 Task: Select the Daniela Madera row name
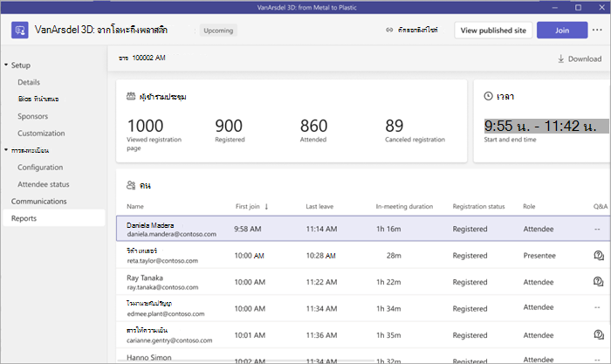click(150, 225)
